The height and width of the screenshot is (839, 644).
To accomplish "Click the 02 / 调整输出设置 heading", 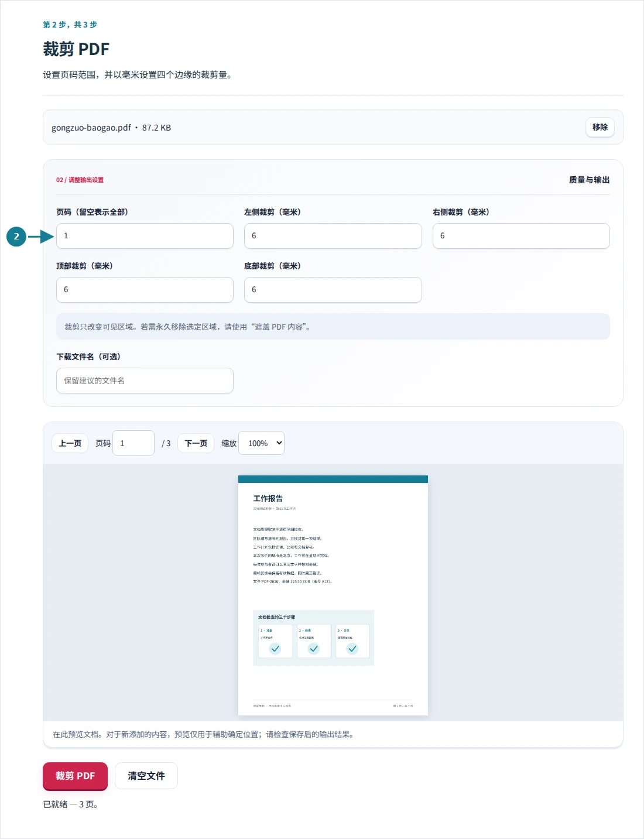I will tap(80, 180).
